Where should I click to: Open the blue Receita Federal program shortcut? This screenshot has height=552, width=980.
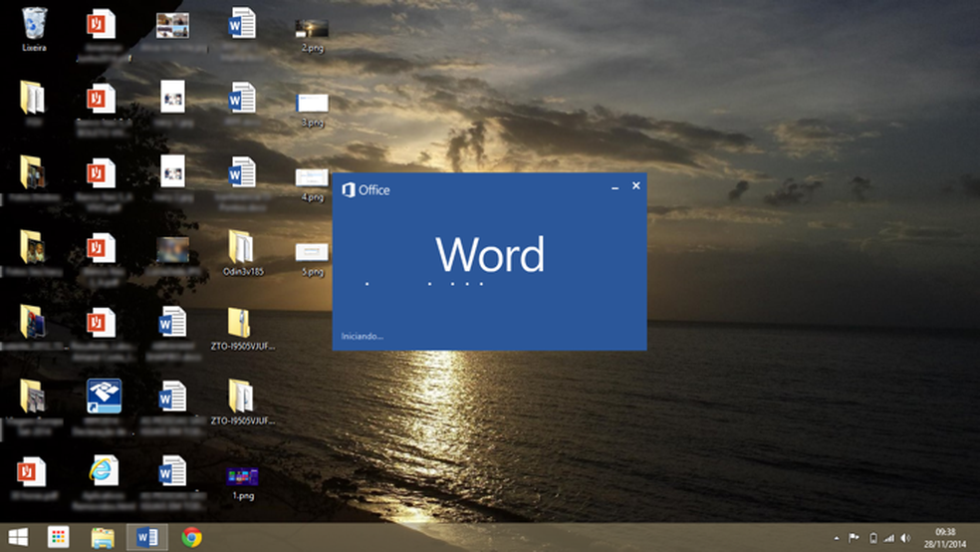click(104, 396)
